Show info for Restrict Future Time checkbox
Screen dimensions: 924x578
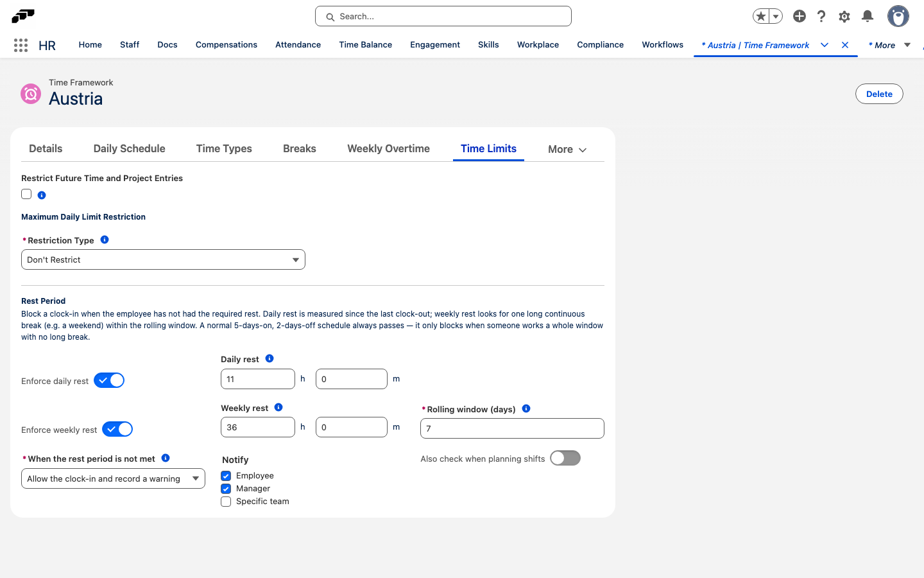pyautogui.click(x=42, y=195)
